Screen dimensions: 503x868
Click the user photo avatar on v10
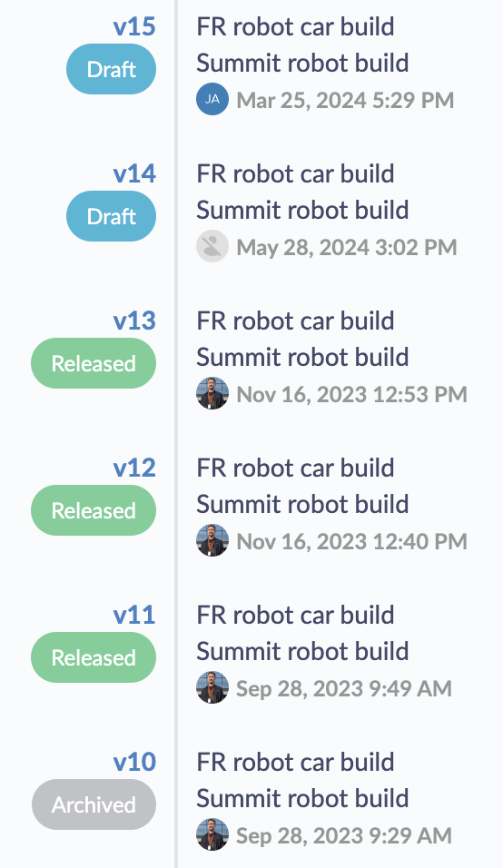(212, 835)
